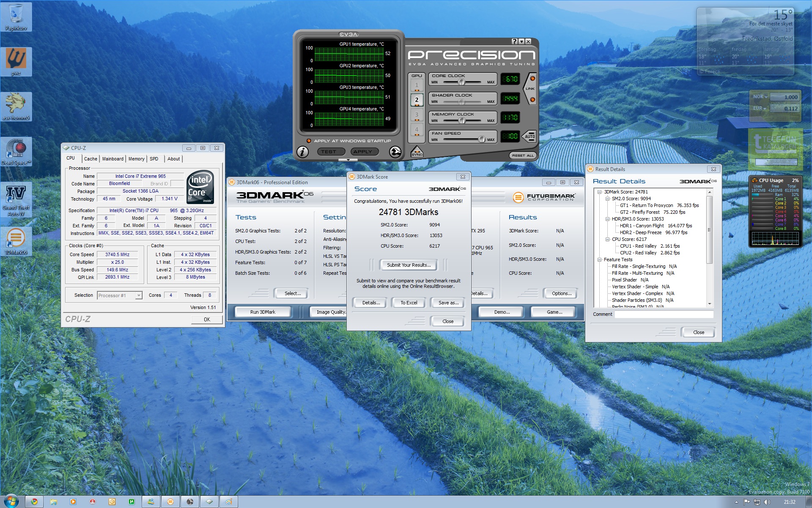Select GPU 4 in Precision
812x508 pixels.
[417, 130]
